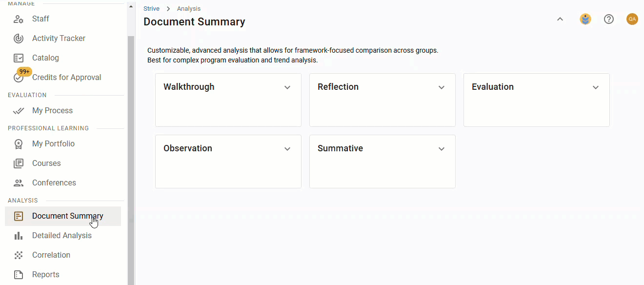Open the help question mark icon
This screenshot has height=285, width=644.
click(609, 19)
